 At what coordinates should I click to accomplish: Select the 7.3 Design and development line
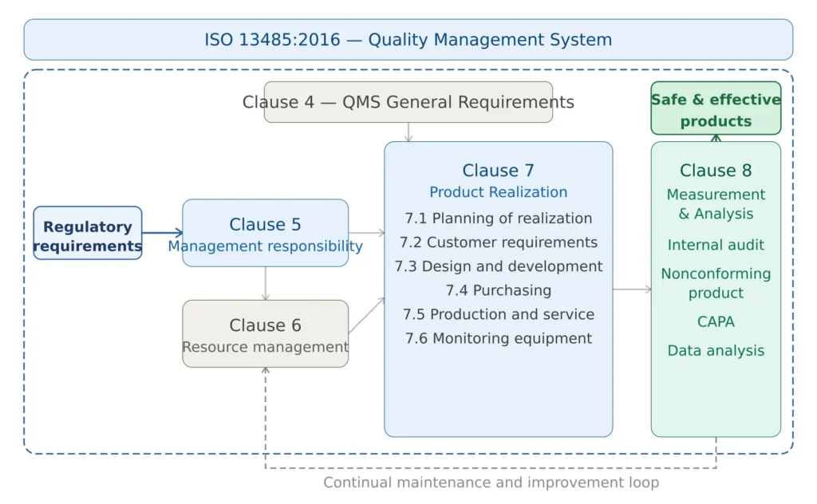[x=498, y=266]
